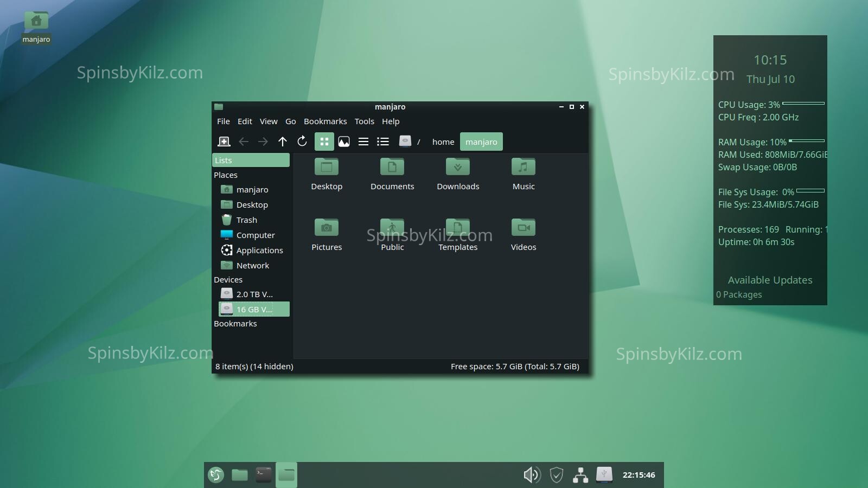Viewport: 868px width, 488px height.
Task: Reload the current folder
Action: pos(302,142)
